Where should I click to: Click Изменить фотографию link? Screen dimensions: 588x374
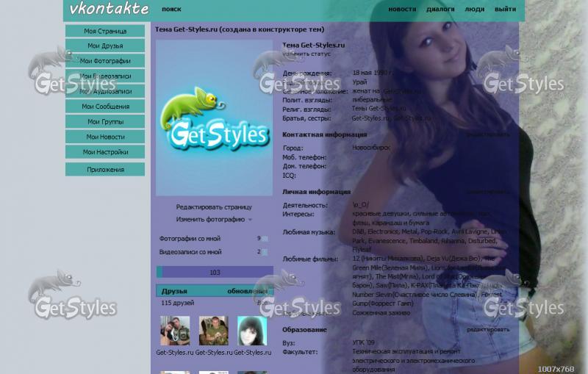click(x=210, y=219)
